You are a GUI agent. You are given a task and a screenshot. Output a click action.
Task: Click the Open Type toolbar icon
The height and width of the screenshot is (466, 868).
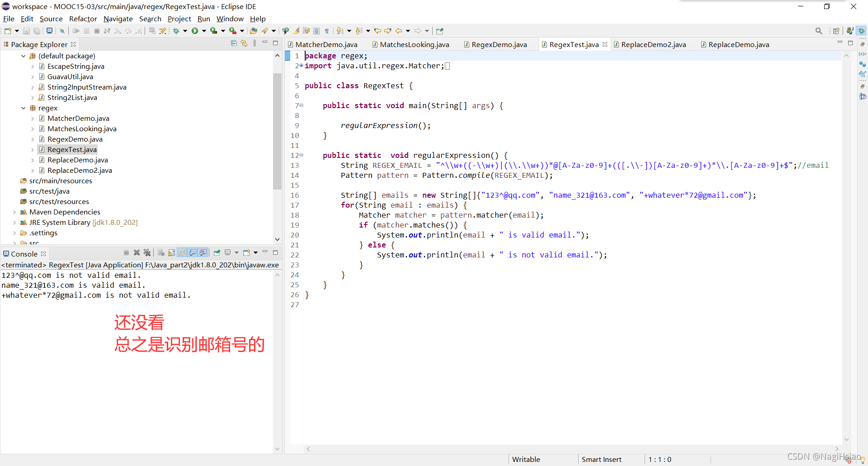pyautogui.click(x=254, y=31)
